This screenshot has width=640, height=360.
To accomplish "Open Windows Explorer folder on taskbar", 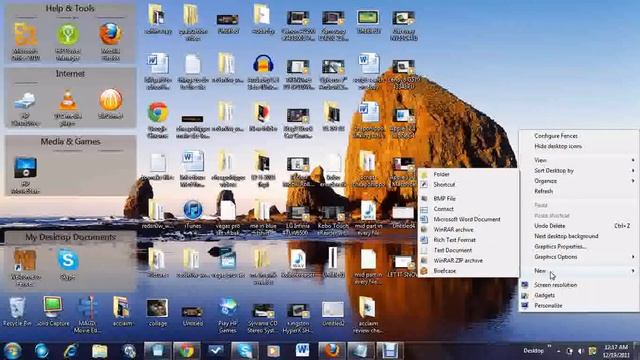I will coord(99,351).
